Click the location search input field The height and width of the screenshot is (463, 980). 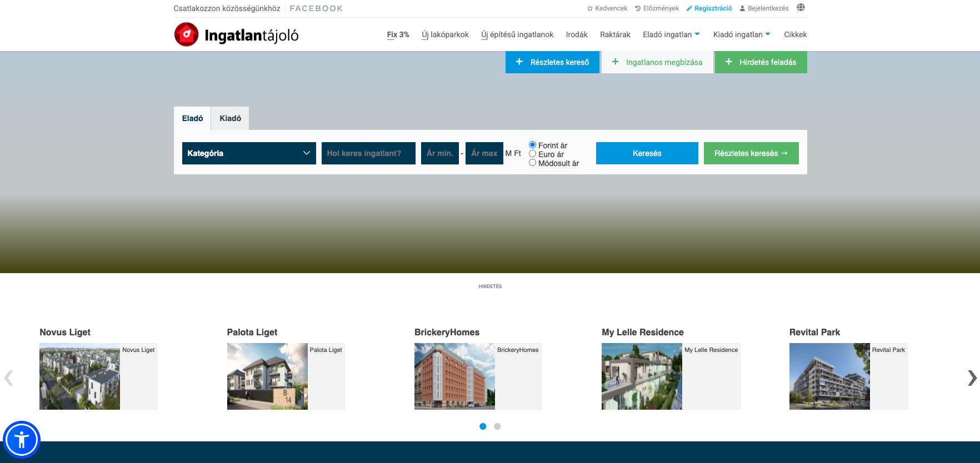point(368,153)
